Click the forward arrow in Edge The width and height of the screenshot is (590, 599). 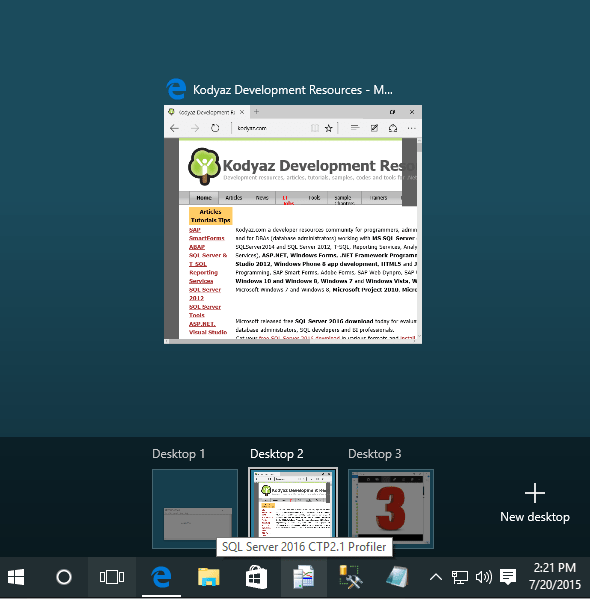195,128
